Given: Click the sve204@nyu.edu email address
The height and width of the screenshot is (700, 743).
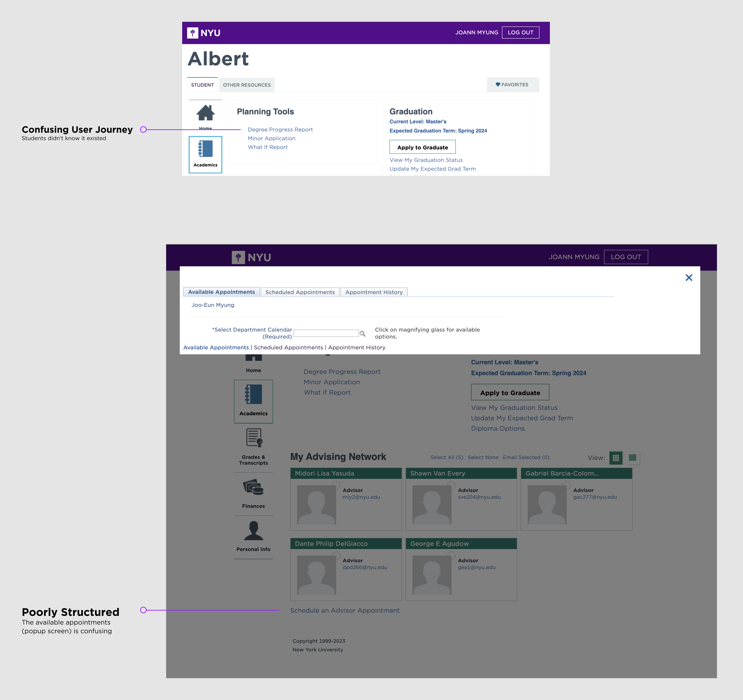Looking at the screenshot, I should pos(480,497).
